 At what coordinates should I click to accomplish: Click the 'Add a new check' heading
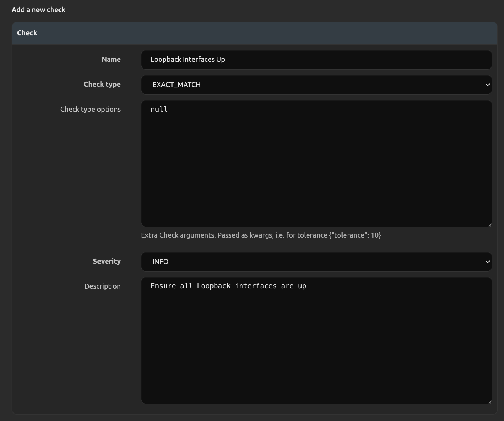38,10
